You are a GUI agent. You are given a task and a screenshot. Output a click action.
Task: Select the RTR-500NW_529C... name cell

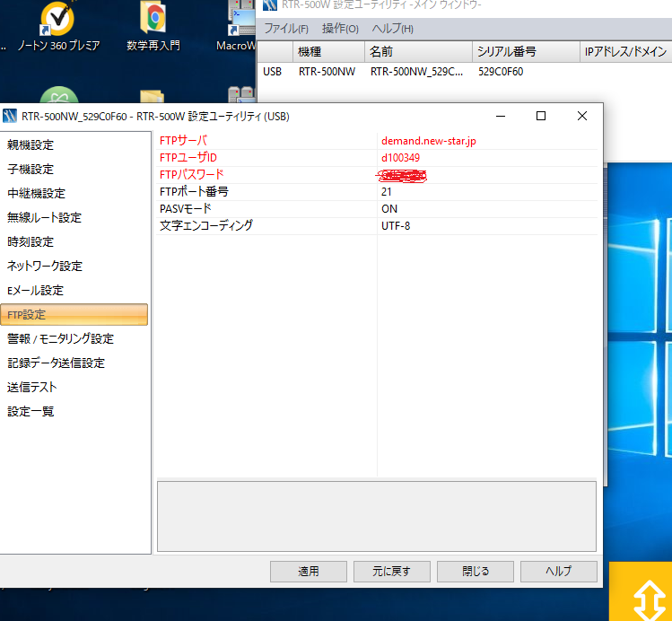(416, 72)
